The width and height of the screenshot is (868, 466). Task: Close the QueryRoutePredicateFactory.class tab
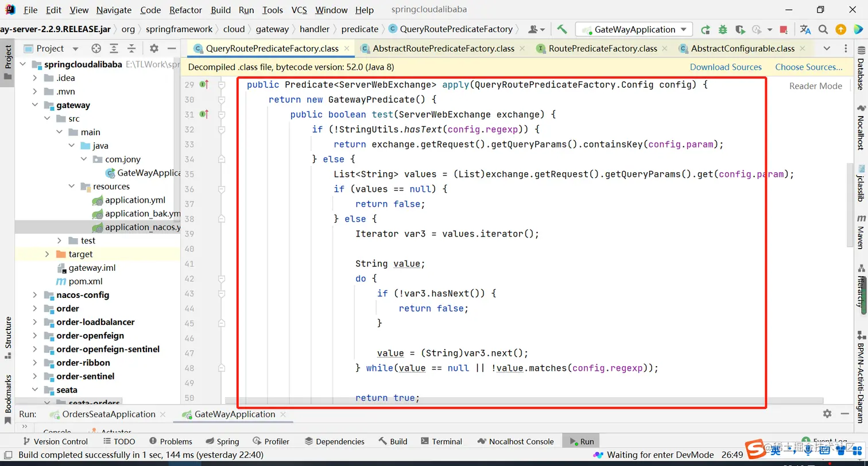click(x=346, y=49)
